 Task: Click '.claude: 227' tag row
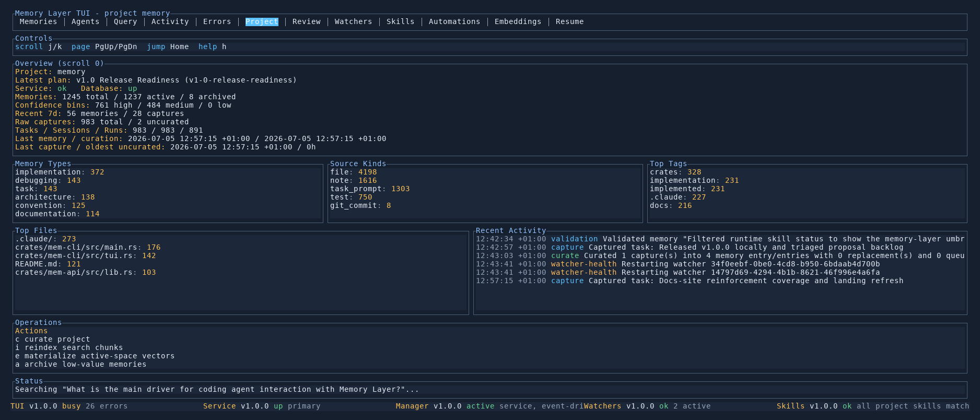click(678, 197)
